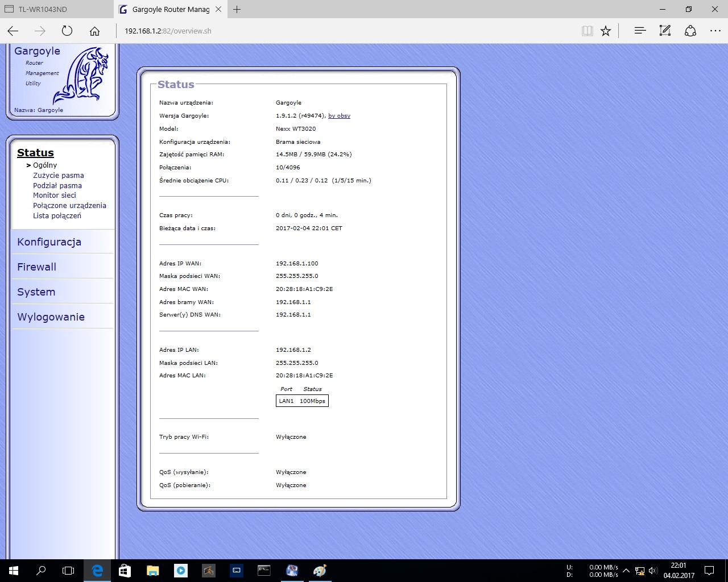Open the network status tray icon
The height and width of the screenshot is (582, 728).
[640, 571]
